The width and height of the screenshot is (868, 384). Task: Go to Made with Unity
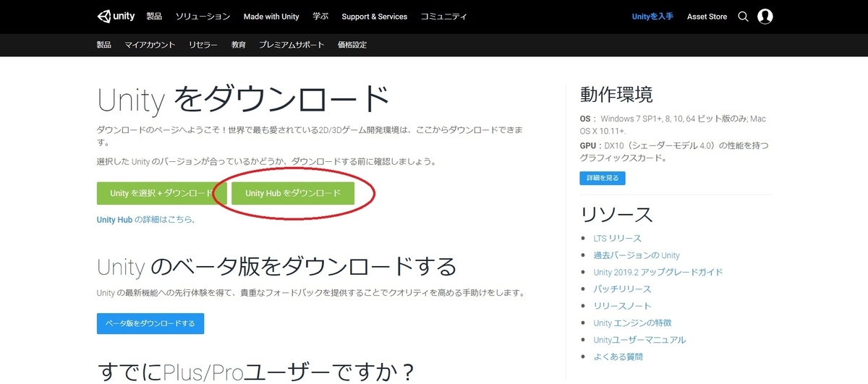271,16
